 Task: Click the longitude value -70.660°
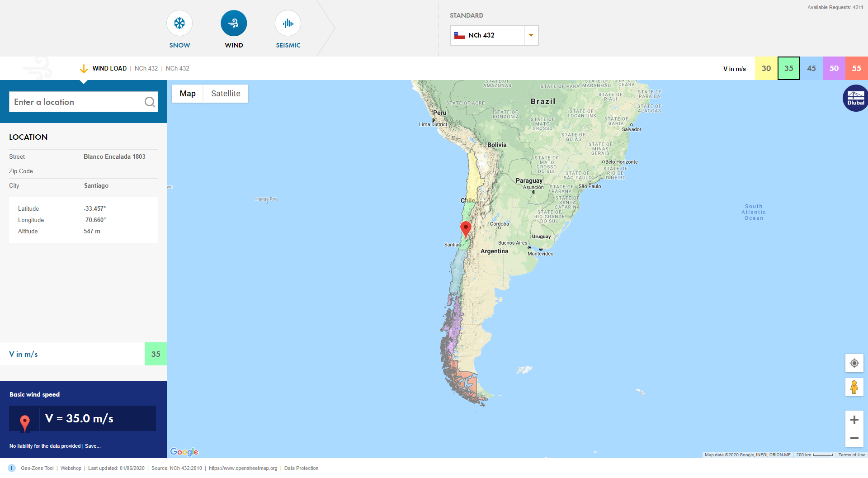(x=95, y=220)
